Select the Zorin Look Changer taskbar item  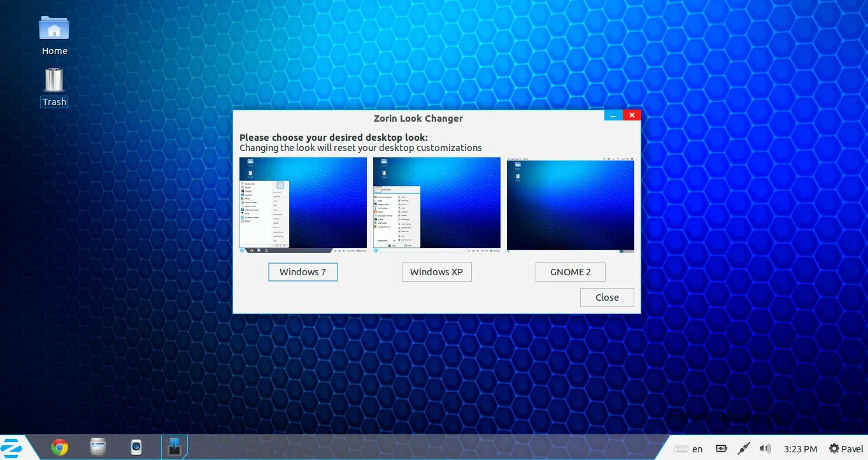(x=174, y=448)
